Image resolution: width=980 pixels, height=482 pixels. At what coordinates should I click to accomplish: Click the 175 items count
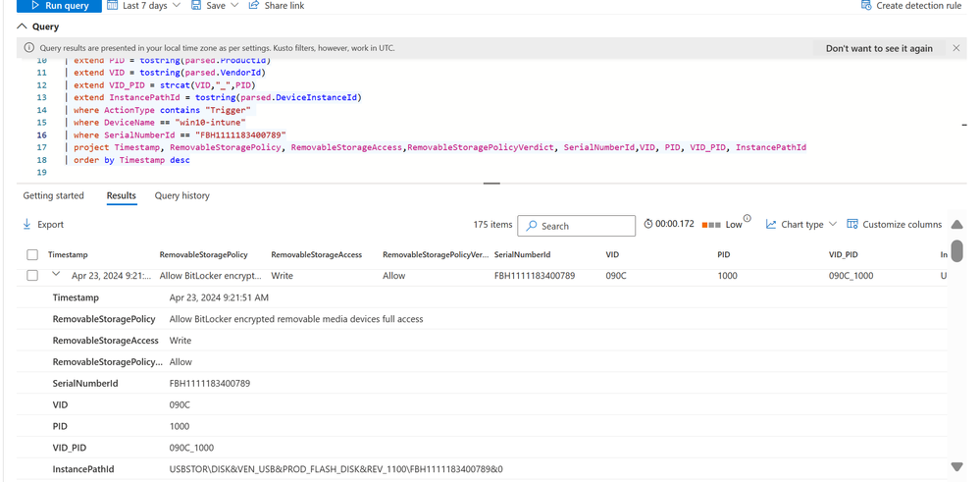[493, 225]
